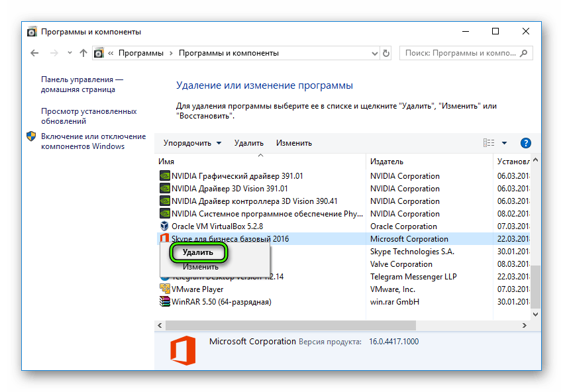Open the help question mark icon
The width and height of the screenshot is (563, 392).
tap(526, 143)
